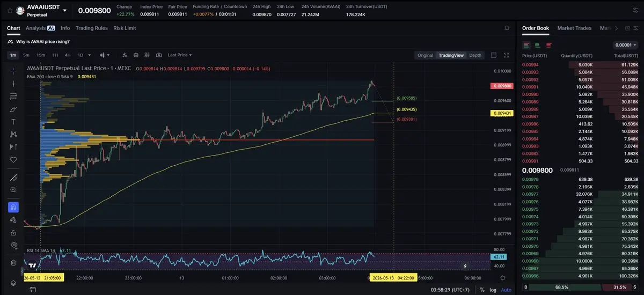Toggle stay in drawing mode
Image resolution: width=644 pixels, height=295 pixels.
pos(13,220)
